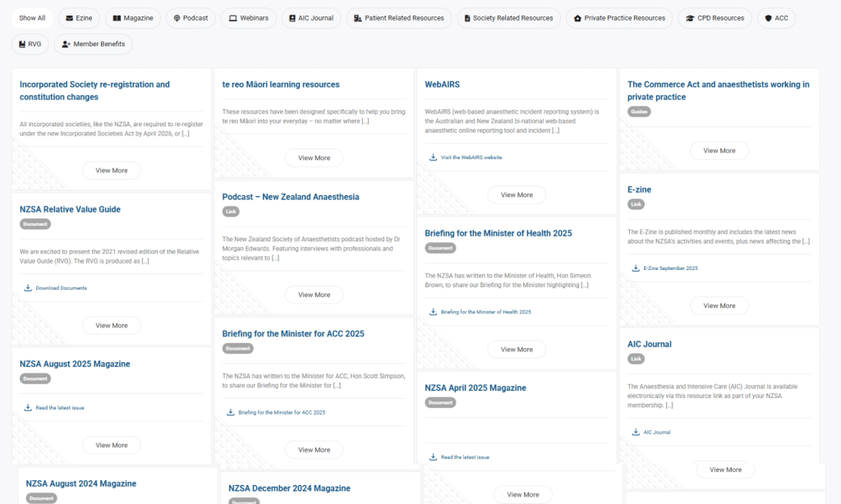Click download icon beside Visit the WebAIRS website
Screen dimensions: 841x504
pos(433,157)
